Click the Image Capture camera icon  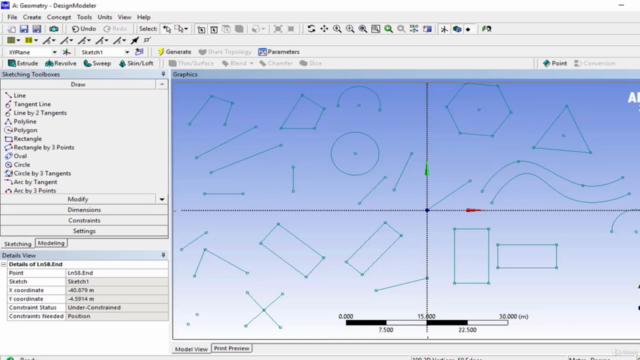(53, 29)
